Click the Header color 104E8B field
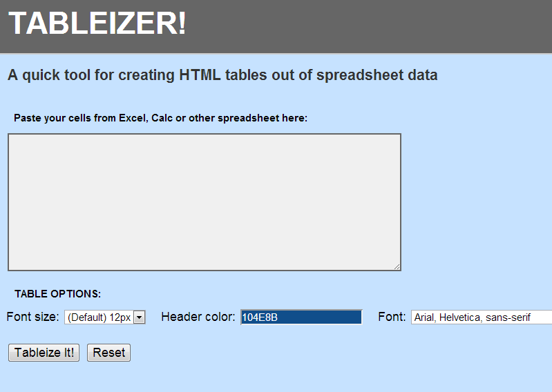Image resolution: width=552 pixels, height=392 pixels. click(x=301, y=317)
